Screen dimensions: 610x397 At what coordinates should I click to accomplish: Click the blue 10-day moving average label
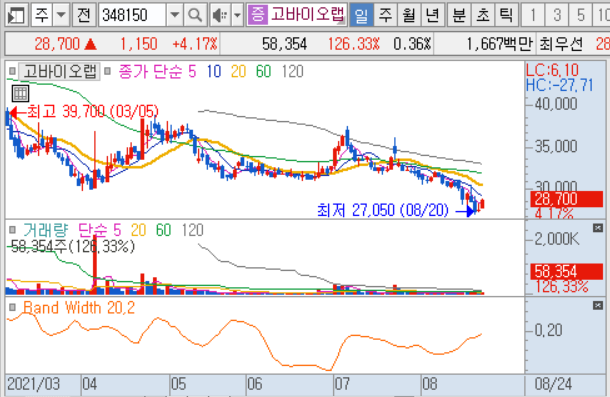click(x=214, y=72)
